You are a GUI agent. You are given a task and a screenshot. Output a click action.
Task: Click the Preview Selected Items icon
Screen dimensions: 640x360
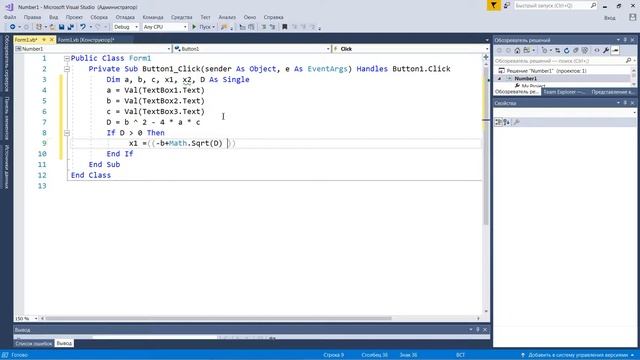coord(616,51)
